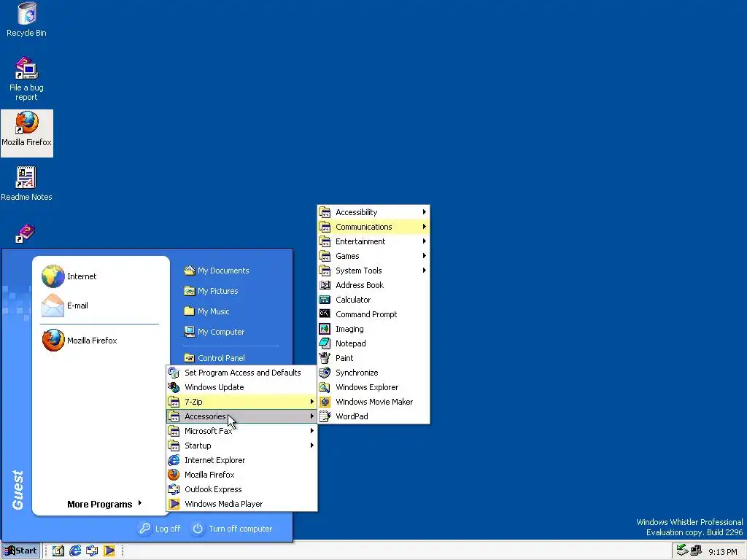Open Control Panel icon in Start menu
The height and width of the screenshot is (560, 747).
tap(190, 357)
